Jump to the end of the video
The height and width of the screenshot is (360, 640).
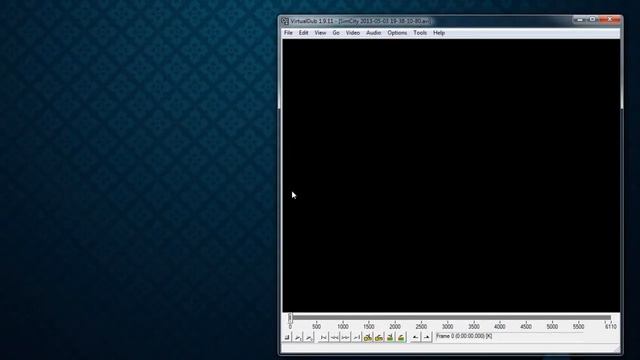pyautogui.click(x=356, y=337)
